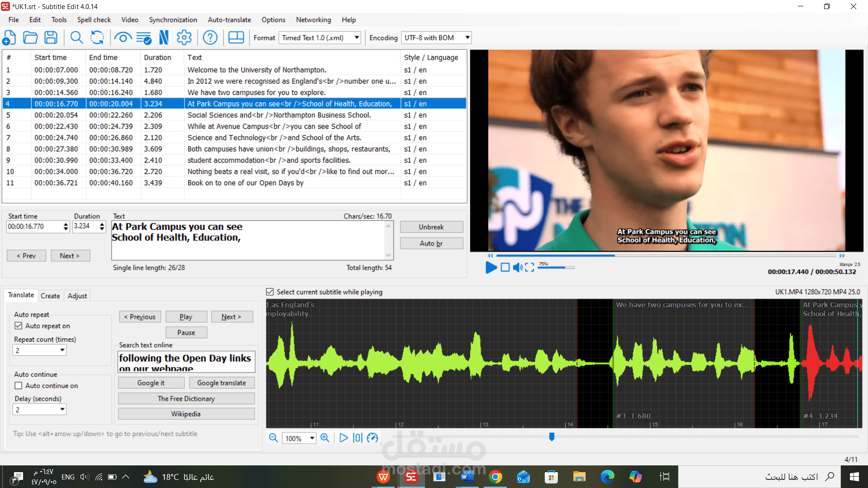The image size is (868, 488).
Task: Open the Synchronization menu
Action: tap(173, 20)
